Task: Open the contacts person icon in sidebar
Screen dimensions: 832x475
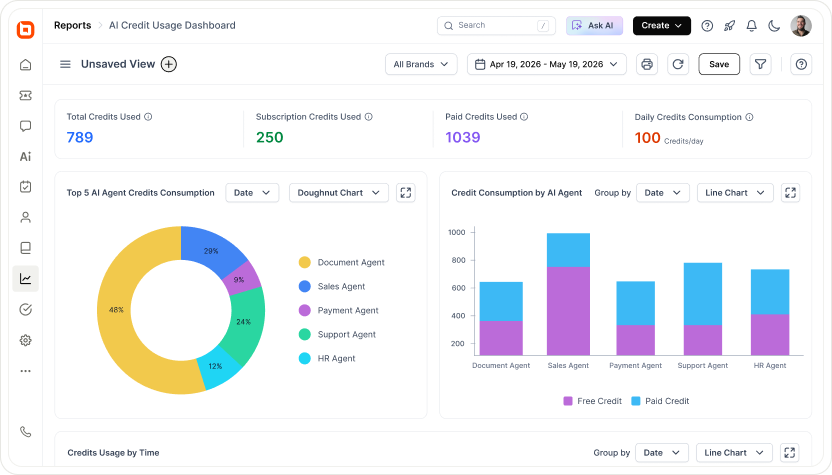Action: [25, 217]
